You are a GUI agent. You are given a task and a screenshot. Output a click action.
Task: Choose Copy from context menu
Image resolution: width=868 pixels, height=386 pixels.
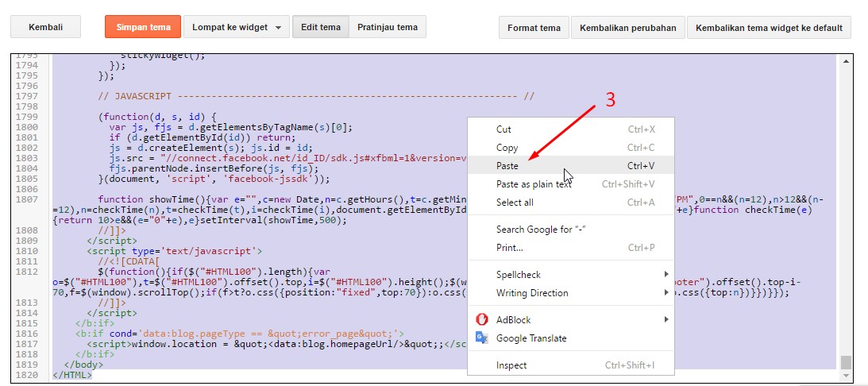pos(571,148)
